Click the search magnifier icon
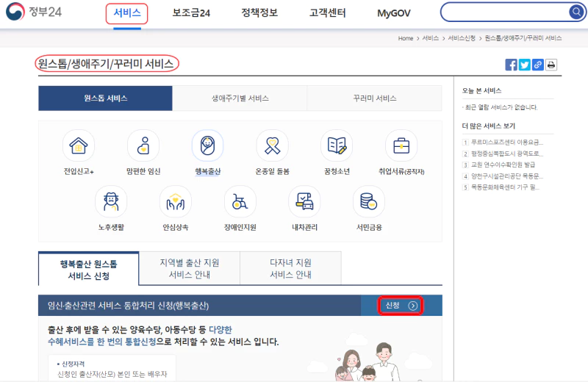Screen dimensions: 588x382 pos(576,12)
